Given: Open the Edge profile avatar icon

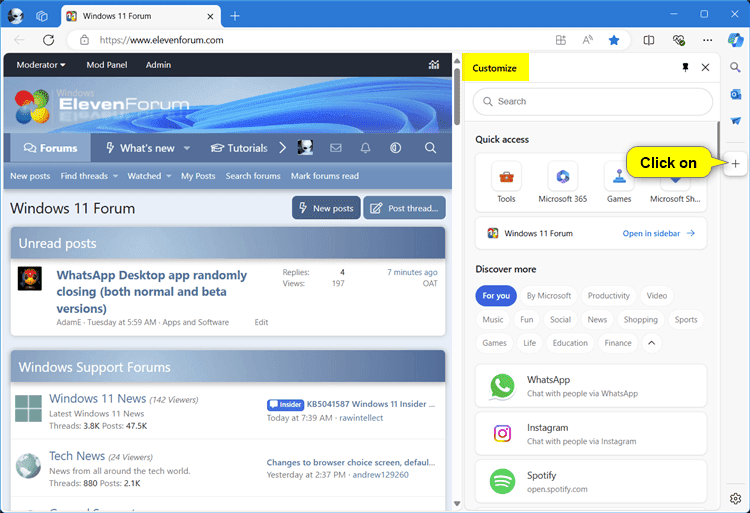Looking at the screenshot, I should [15, 16].
